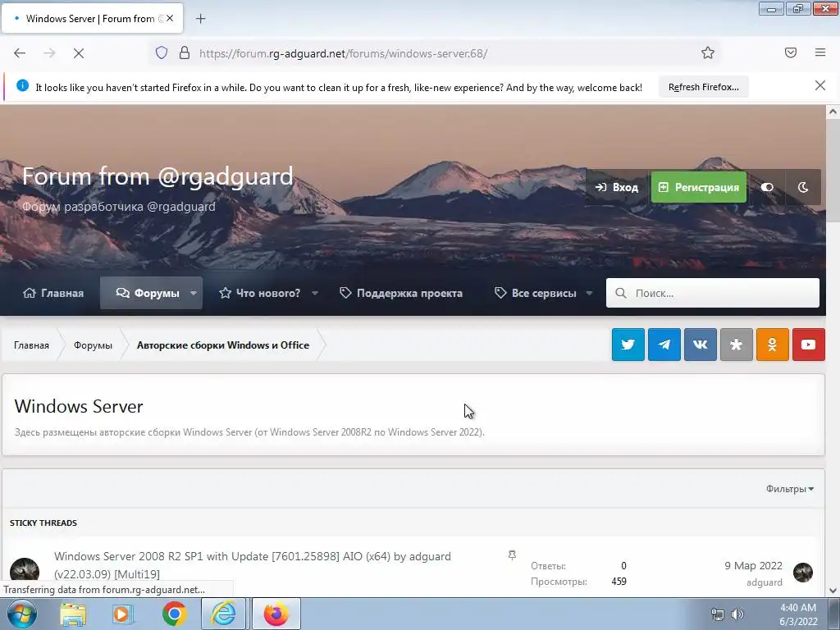Click thread author avatar on the left
840x630 pixels.
25,572
